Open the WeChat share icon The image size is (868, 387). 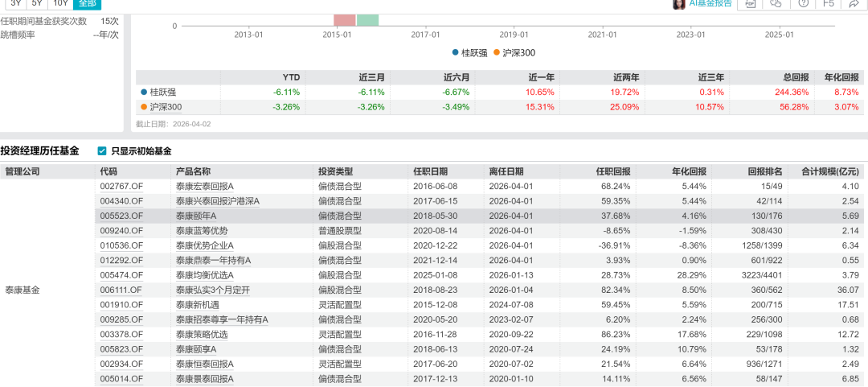click(x=776, y=3)
